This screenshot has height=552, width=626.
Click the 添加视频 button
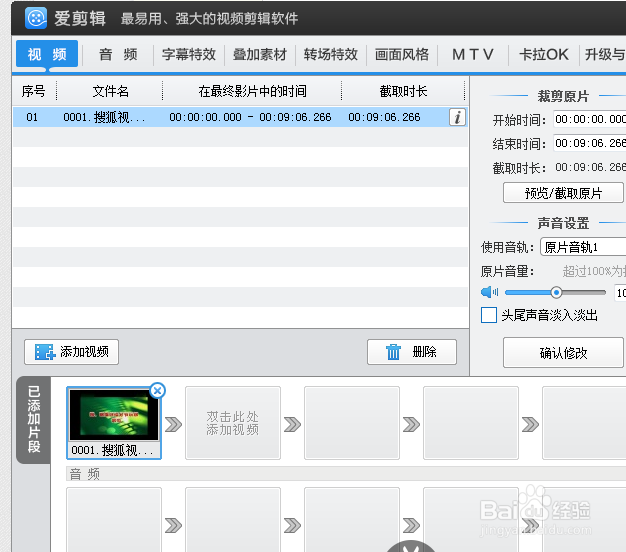click(x=71, y=352)
